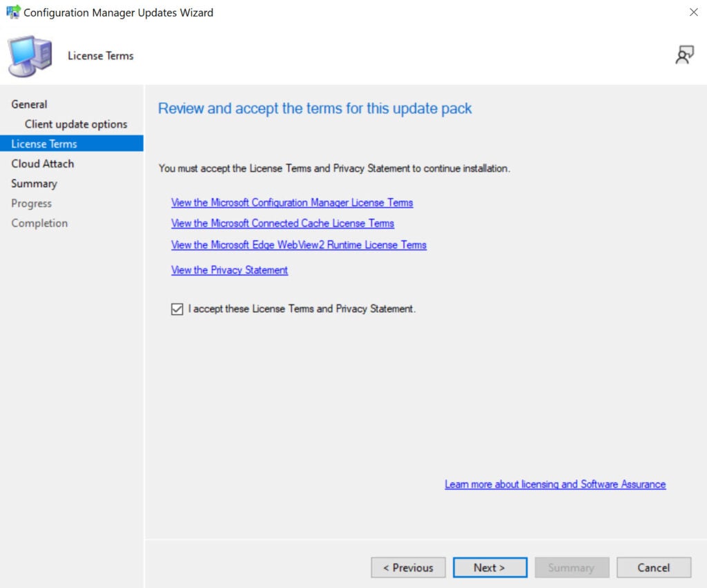Go back with the Previous button
Image resolution: width=707 pixels, height=588 pixels.
click(x=408, y=568)
